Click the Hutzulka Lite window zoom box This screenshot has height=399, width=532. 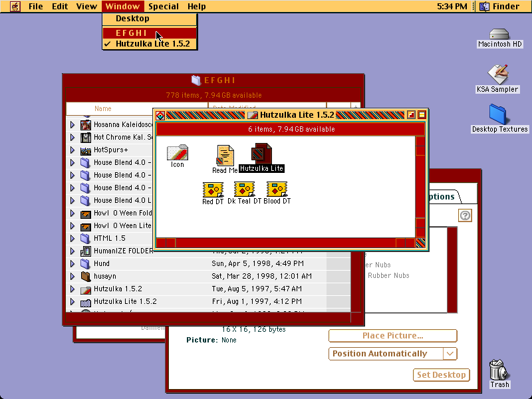[x=411, y=114]
